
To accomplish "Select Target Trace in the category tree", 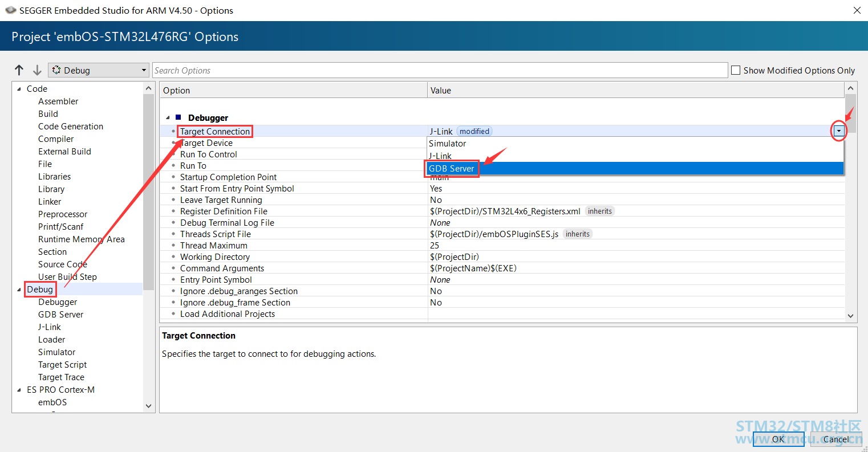I will (61, 377).
